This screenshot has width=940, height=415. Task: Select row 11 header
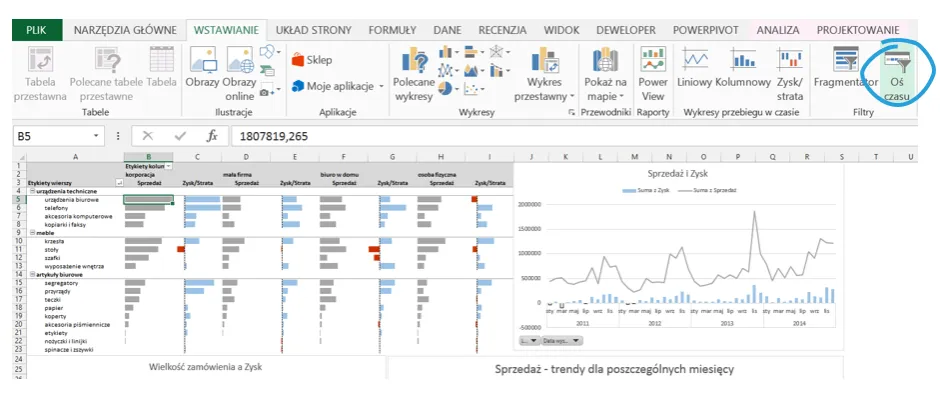20,249
